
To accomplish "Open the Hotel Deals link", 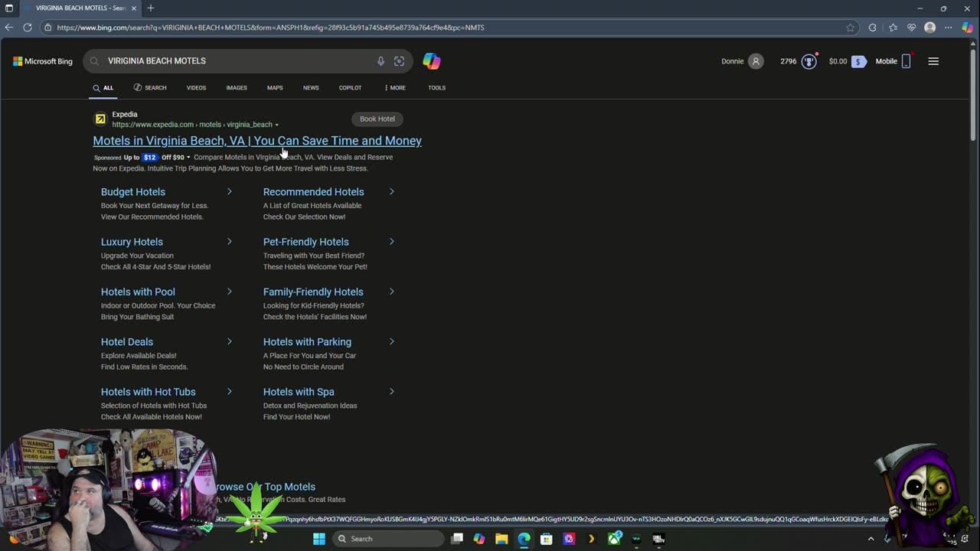I will pos(127,342).
